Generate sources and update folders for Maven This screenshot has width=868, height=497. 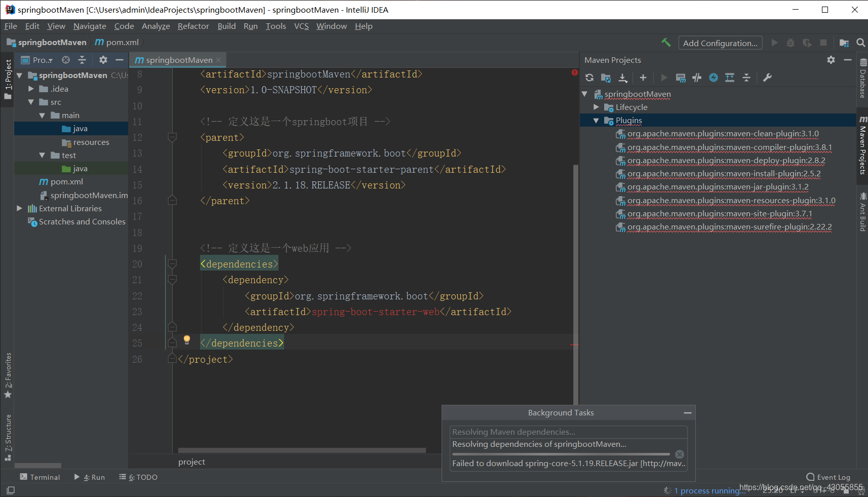[606, 78]
